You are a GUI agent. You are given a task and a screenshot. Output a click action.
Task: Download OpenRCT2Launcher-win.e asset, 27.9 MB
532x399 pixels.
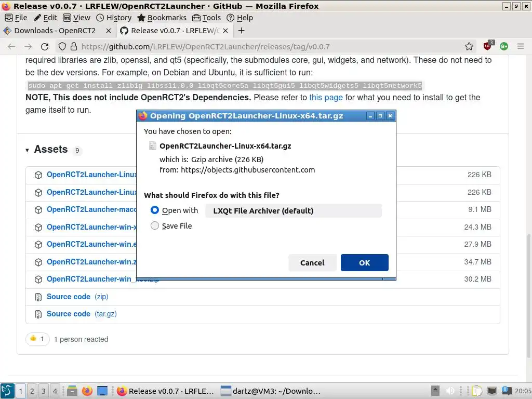(x=91, y=244)
